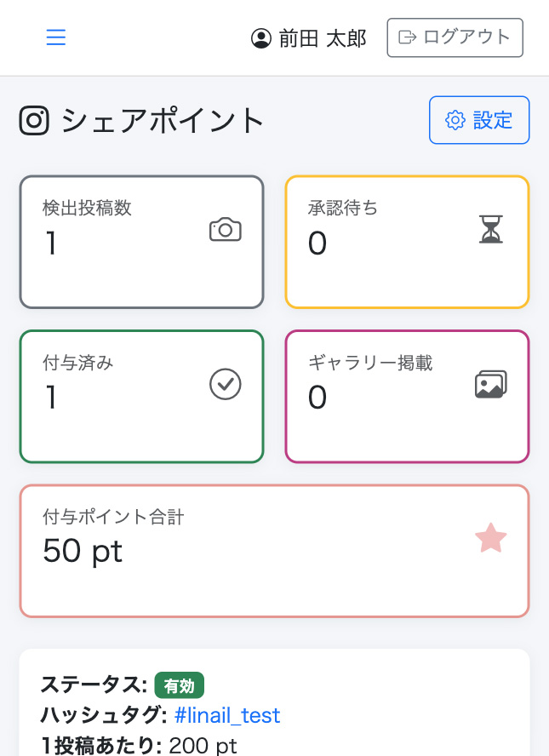549x756 pixels.
Task: Click the 付与済み count of 1
Action: [x=49, y=398]
